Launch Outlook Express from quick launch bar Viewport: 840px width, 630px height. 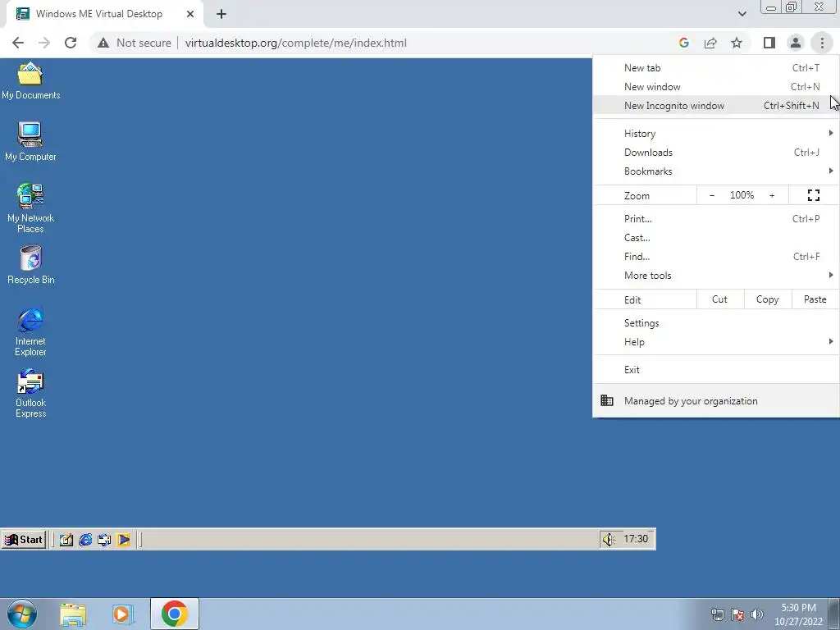[x=104, y=540]
